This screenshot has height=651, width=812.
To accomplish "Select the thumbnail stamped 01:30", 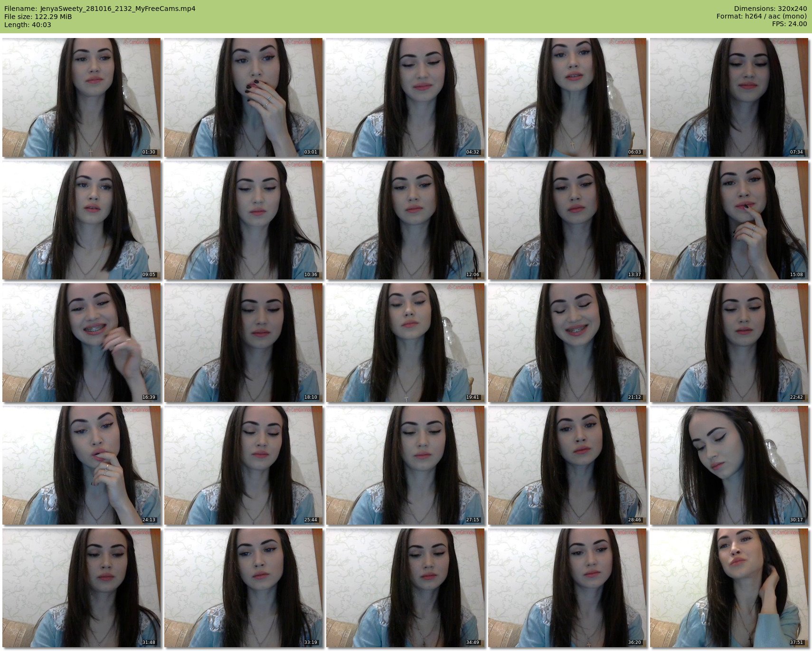I will click(x=81, y=97).
